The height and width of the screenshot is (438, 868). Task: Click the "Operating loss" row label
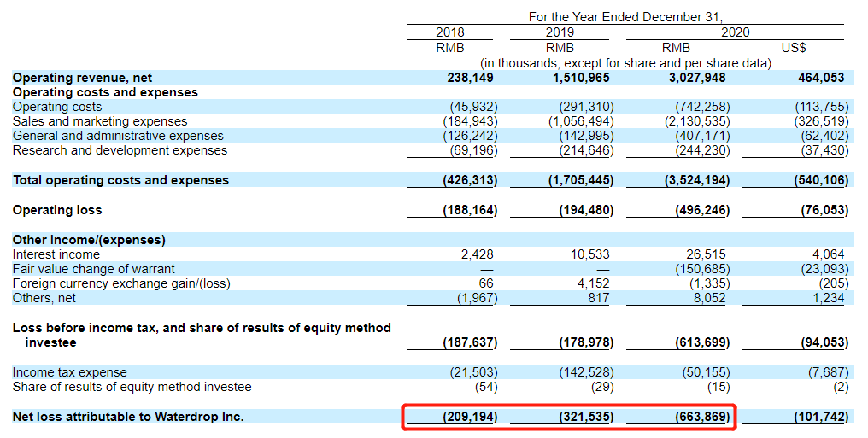pyautogui.click(x=57, y=210)
